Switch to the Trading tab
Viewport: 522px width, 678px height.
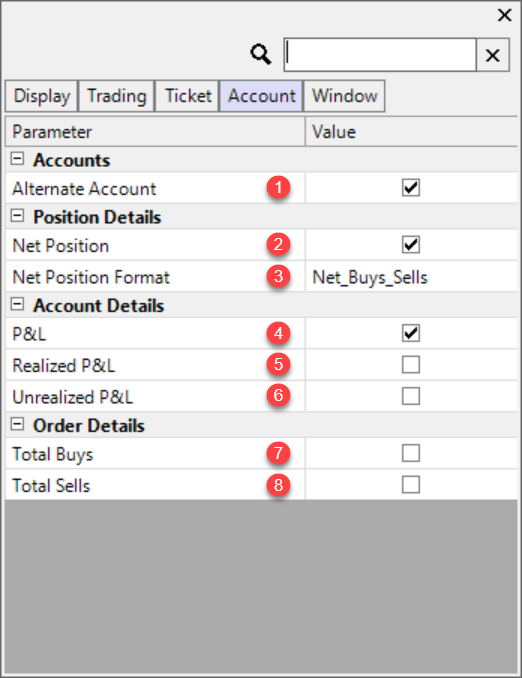(x=116, y=96)
